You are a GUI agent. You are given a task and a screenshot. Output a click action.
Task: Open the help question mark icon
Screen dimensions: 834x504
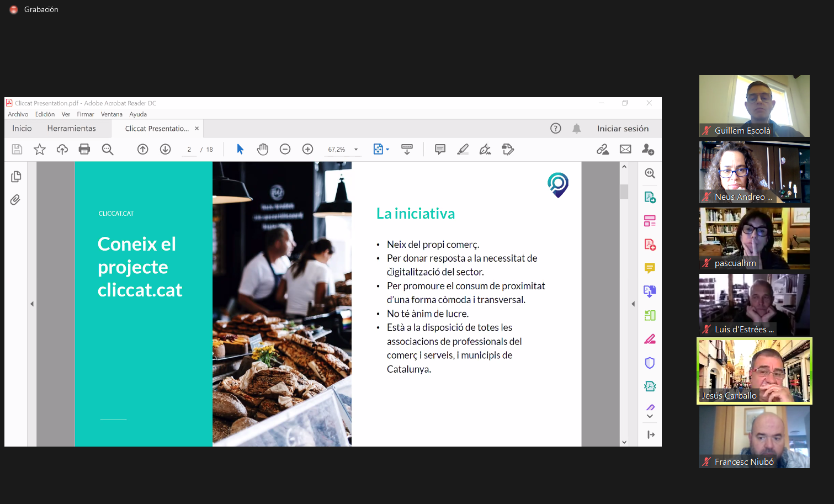556,128
